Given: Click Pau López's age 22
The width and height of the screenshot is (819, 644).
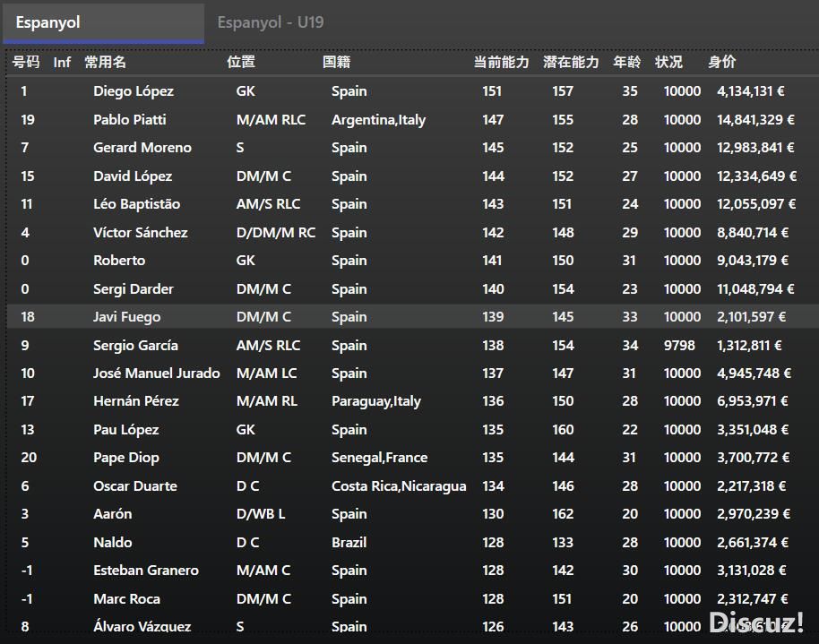Looking at the screenshot, I should 630,430.
